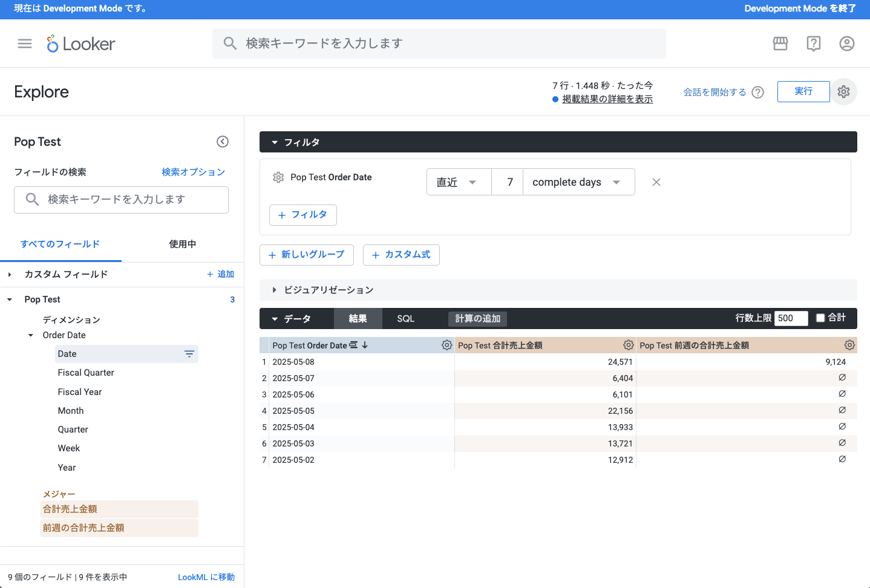Open the Help question mark icon
This screenshot has width=870, height=588.
click(814, 44)
